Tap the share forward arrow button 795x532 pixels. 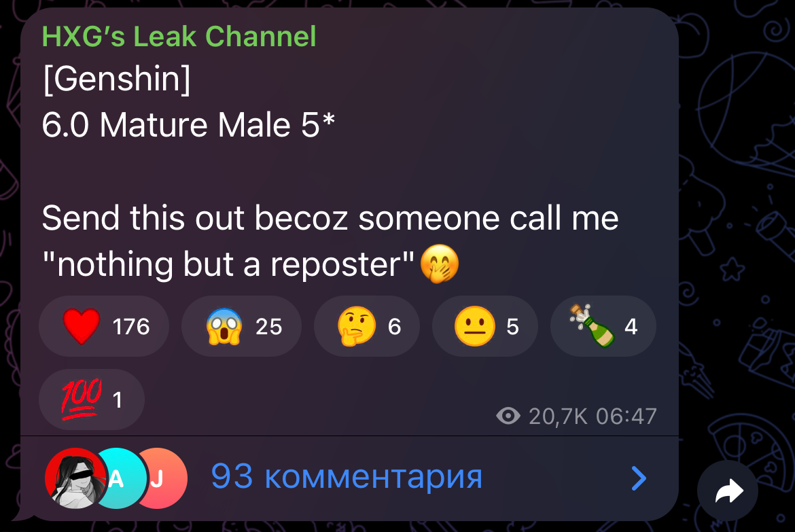coord(728,491)
